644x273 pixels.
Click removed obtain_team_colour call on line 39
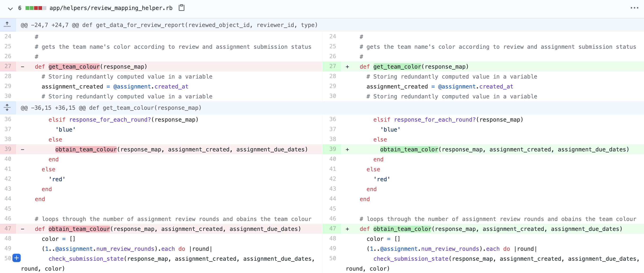point(86,149)
